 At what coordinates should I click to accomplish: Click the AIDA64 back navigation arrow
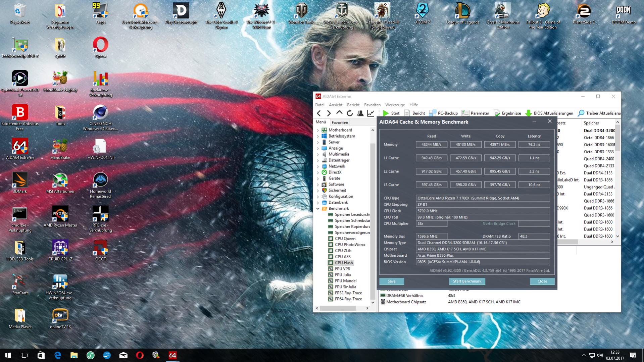pos(319,113)
